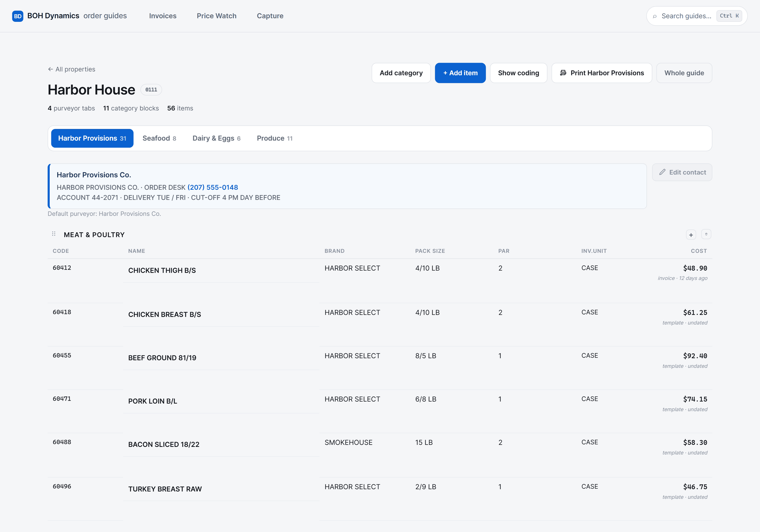Click item code 60471
The image size is (760, 532).
tap(62, 399)
